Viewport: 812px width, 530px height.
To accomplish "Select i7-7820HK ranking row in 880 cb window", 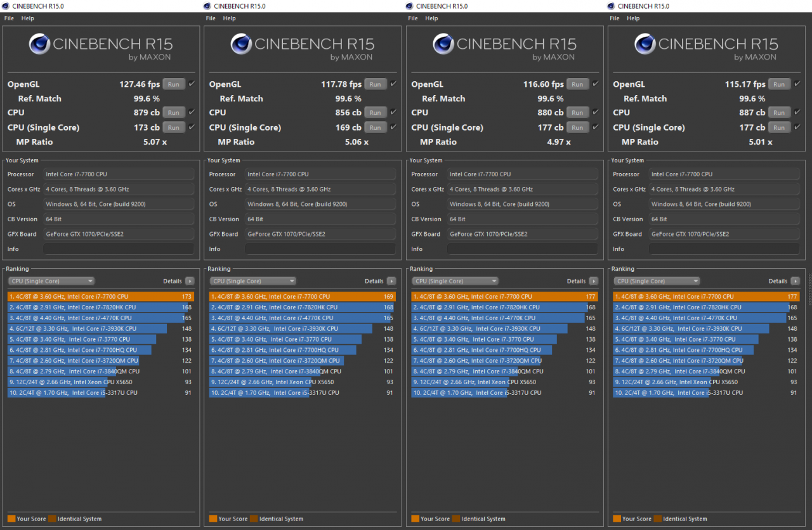I will [505, 307].
